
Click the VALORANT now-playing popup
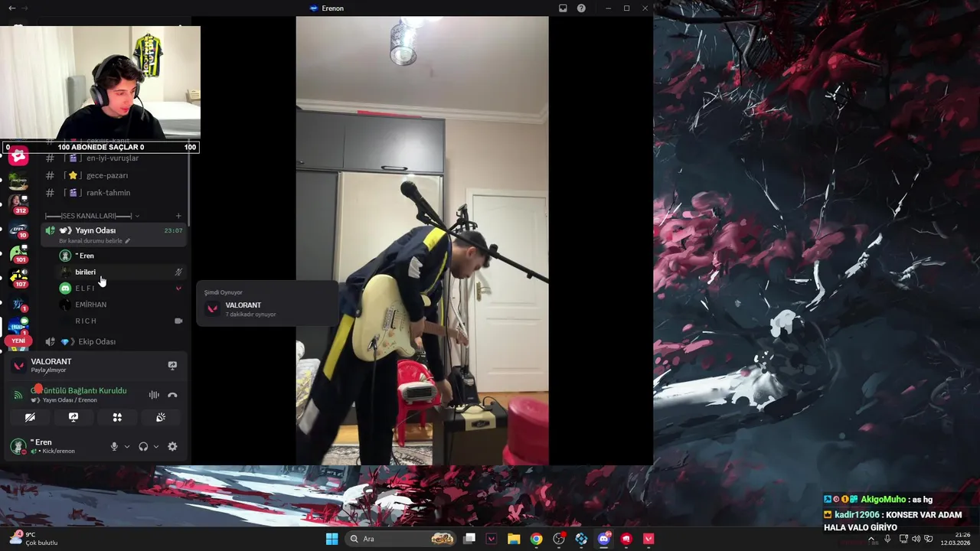coord(266,304)
